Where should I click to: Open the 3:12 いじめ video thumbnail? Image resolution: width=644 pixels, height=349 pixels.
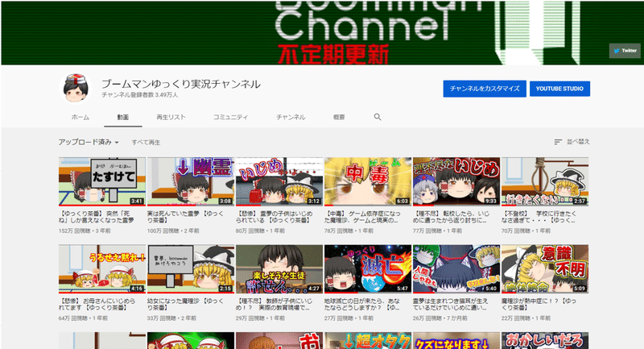[279, 181]
